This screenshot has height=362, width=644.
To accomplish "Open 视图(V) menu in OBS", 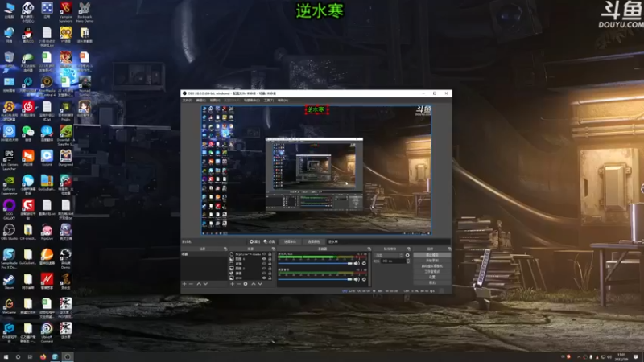I will pos(215,100).
